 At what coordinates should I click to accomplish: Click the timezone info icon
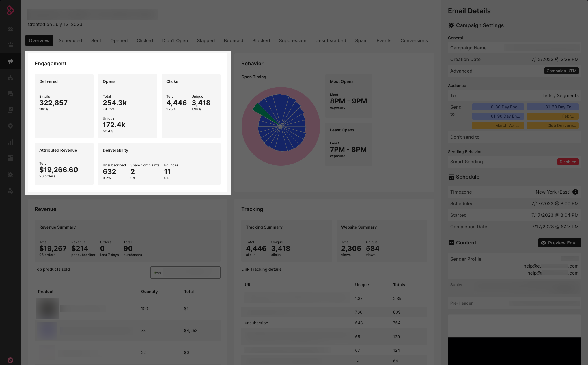(575, 192)
